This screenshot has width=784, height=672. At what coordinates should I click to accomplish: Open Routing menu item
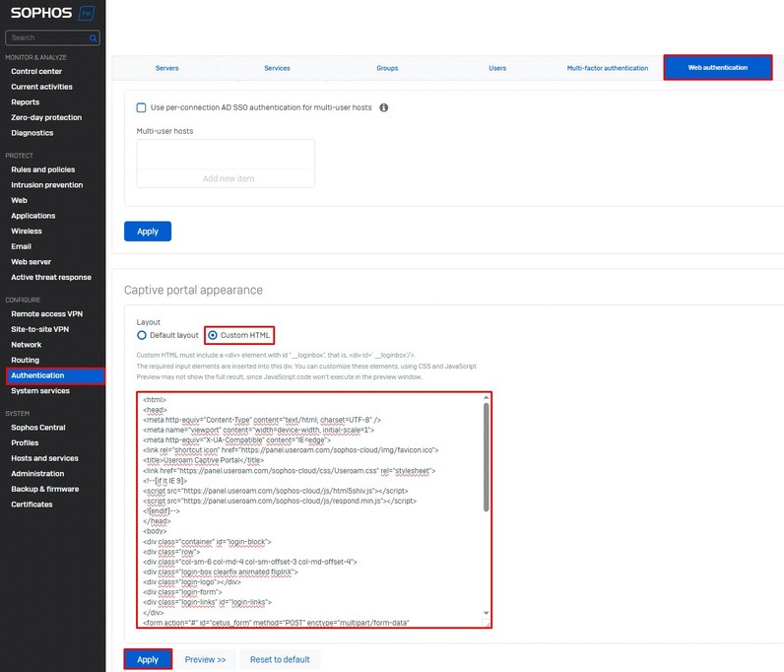point(26,361)
